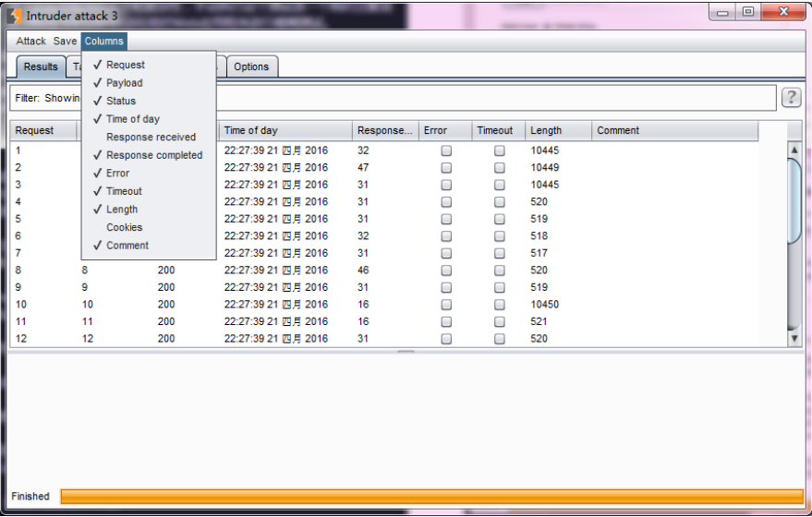Click the help question mark icon

pos(791,97)
